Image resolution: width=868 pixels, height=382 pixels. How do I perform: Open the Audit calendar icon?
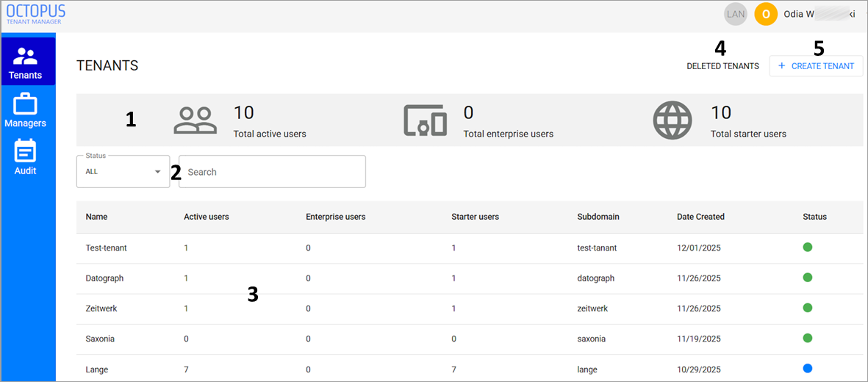tap(25, 151)
